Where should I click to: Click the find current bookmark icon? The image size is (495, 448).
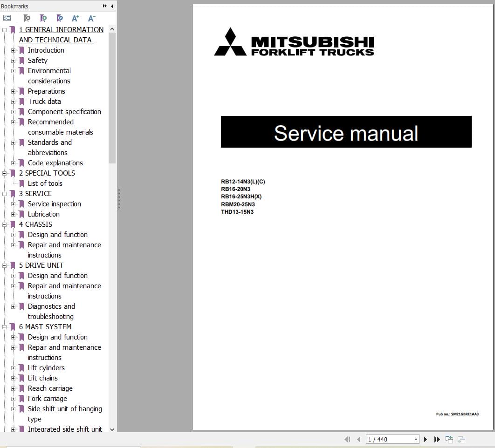[x=59, y=18]
